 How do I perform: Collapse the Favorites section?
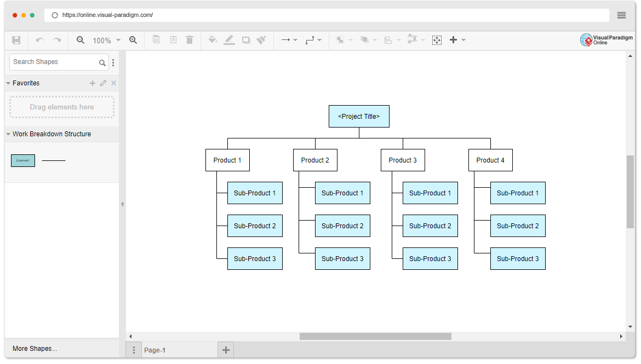point(8,83)
